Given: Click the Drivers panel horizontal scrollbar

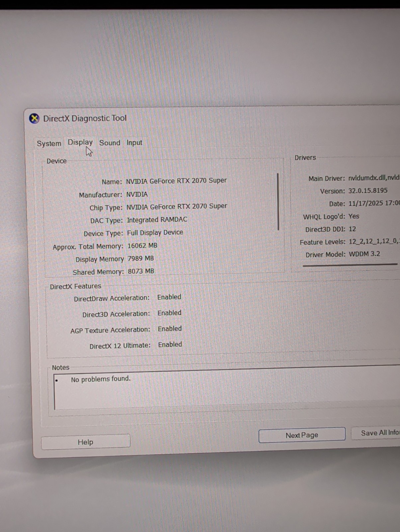Looking at the screenshot, I should 350,265.
